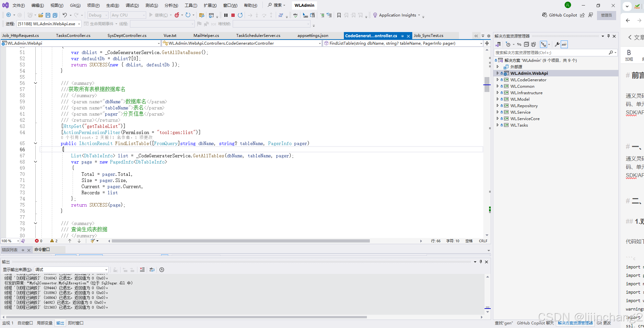Toggle nested file view in Solution Explorer
The width and height of the screenshot is (644, 328).
click(x=544, y=44)
